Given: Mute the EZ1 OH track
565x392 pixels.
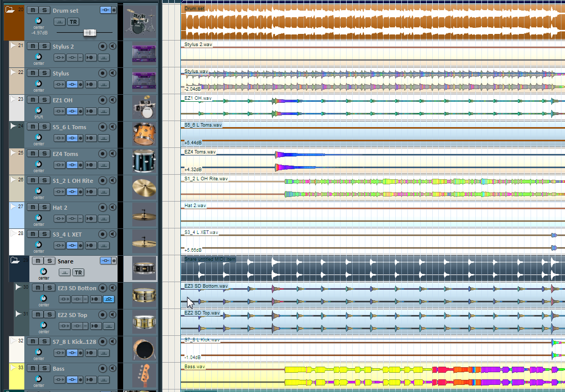Looking at the screenshot, I should click(x=32, y=100).
